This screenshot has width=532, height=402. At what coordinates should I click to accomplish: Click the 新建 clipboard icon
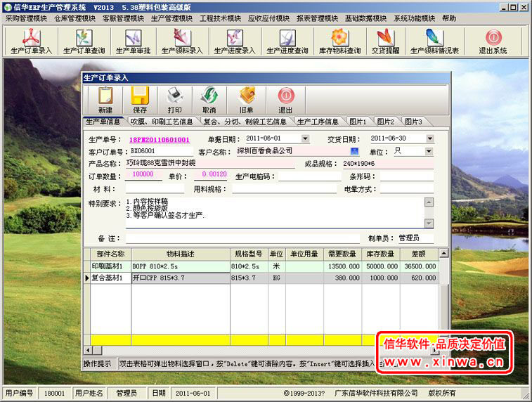[x=105, y=100]
